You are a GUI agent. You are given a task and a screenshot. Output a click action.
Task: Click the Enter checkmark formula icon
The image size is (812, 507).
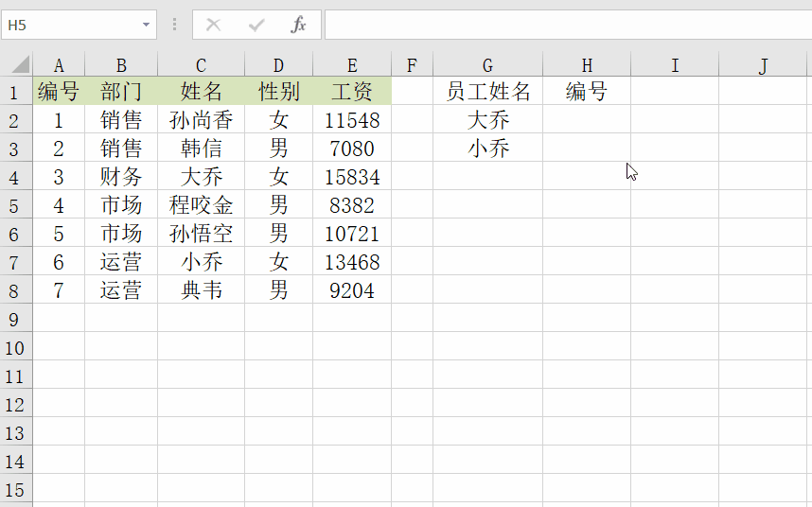point(256,25)
